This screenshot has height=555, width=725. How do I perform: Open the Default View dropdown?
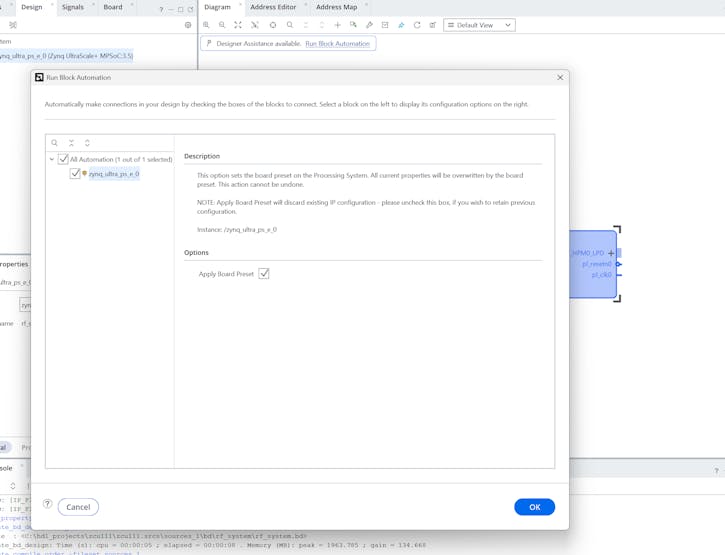[x=479, y=25]
